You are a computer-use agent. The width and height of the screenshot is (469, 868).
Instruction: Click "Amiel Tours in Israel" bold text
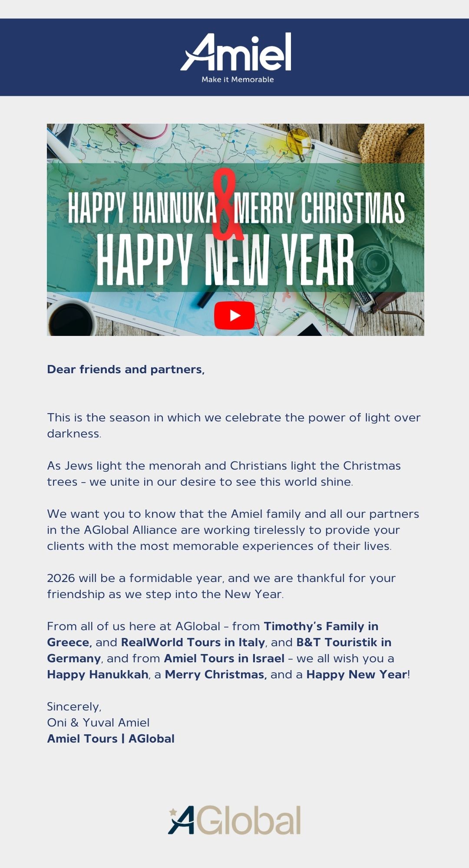point(224,658)
